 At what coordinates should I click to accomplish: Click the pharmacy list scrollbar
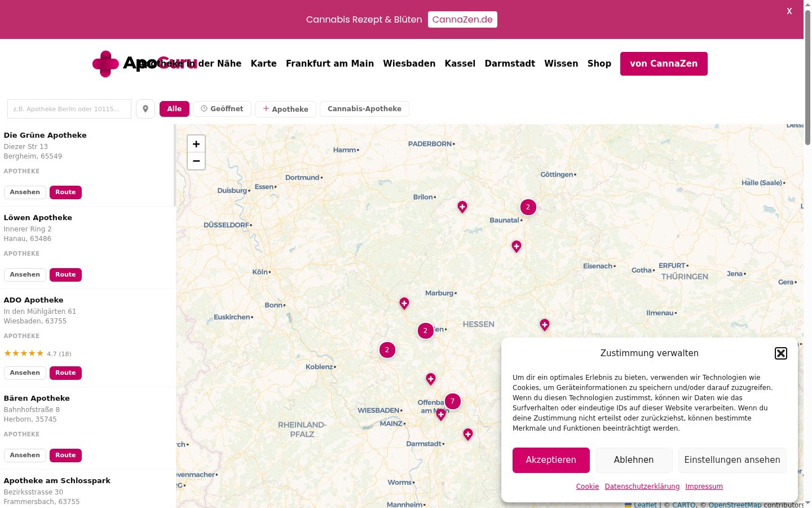pyautogui.click(x=175, y=165)
